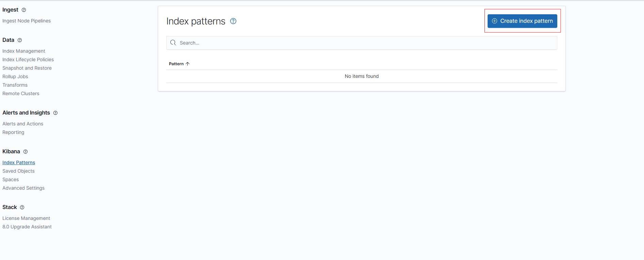
Task: Open the Index patterns title help icon
Action: click(233, 21)
